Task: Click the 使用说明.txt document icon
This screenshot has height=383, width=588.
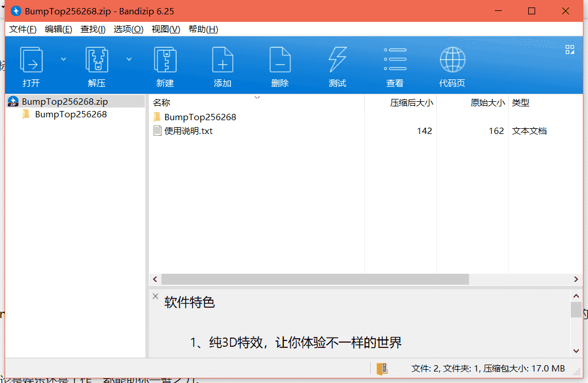Action: (157, 131)
